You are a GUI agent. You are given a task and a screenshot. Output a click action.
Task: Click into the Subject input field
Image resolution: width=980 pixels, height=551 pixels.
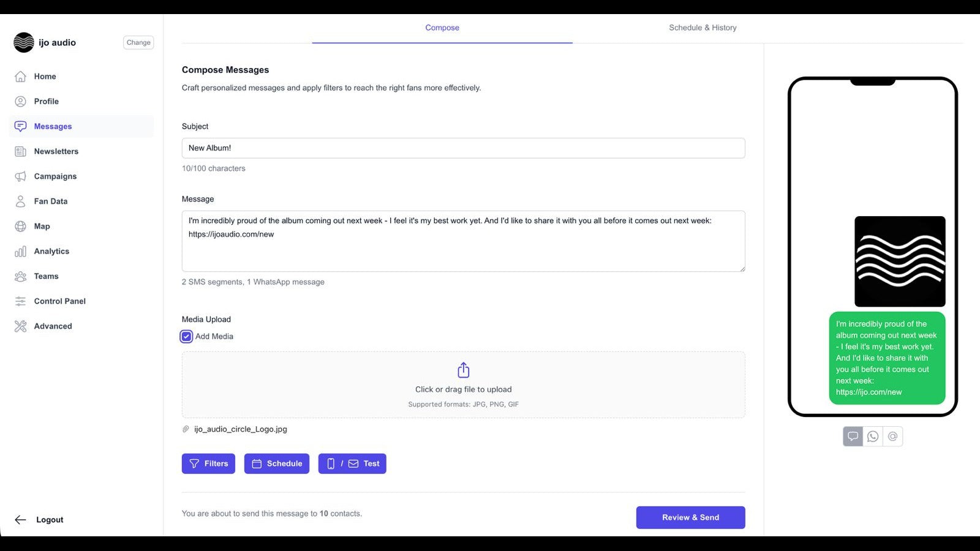coord(463,148)
